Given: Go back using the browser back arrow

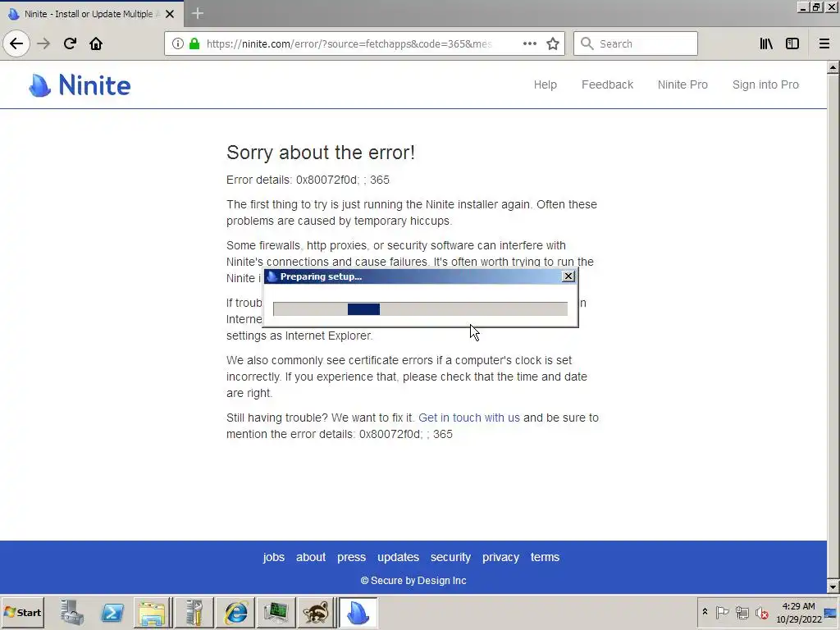Looking at the screenshot, I should tap(16, 43).
